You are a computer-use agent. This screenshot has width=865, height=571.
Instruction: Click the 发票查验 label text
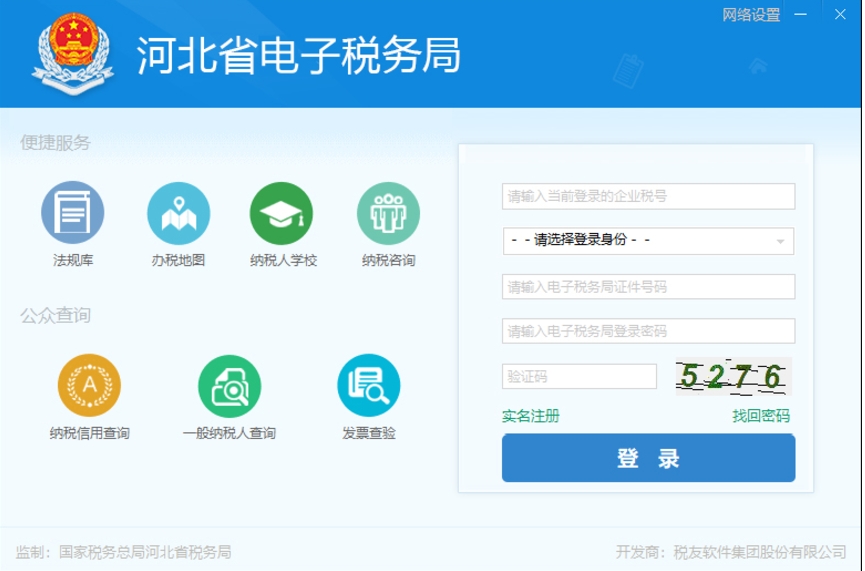point(369,433)
